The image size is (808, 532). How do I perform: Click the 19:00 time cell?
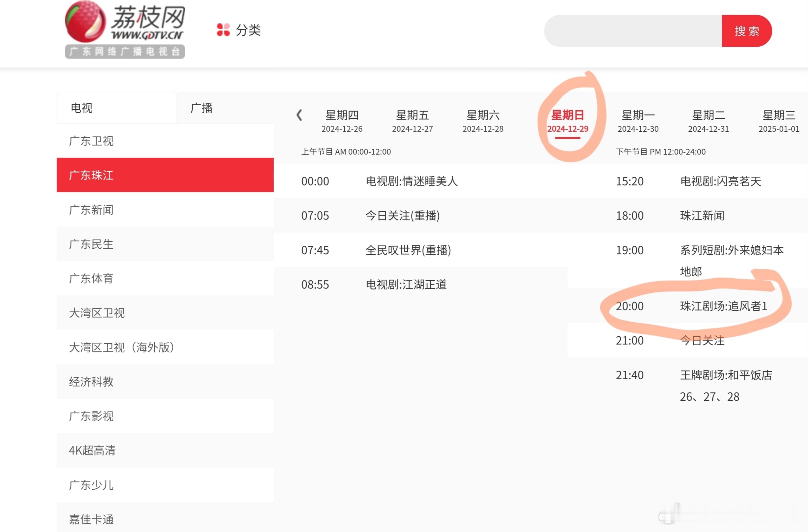tap(630, 250)
